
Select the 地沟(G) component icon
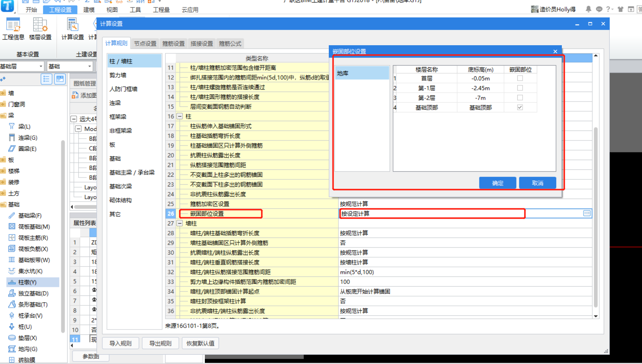(x=12, y=349)
